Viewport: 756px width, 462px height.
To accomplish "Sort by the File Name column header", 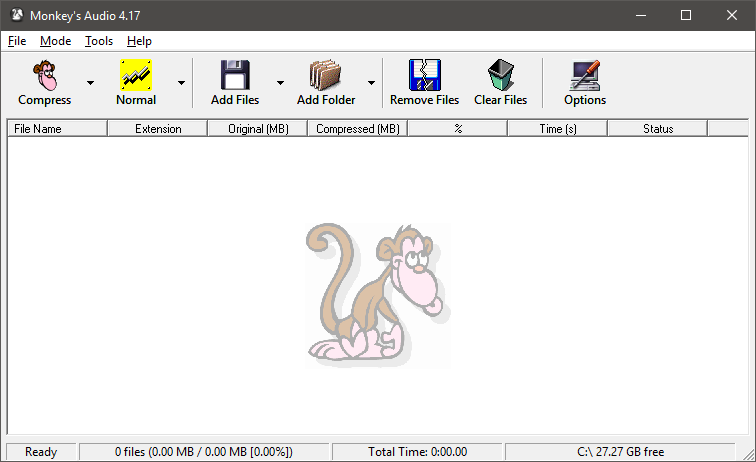I will [x=57, y=129].
